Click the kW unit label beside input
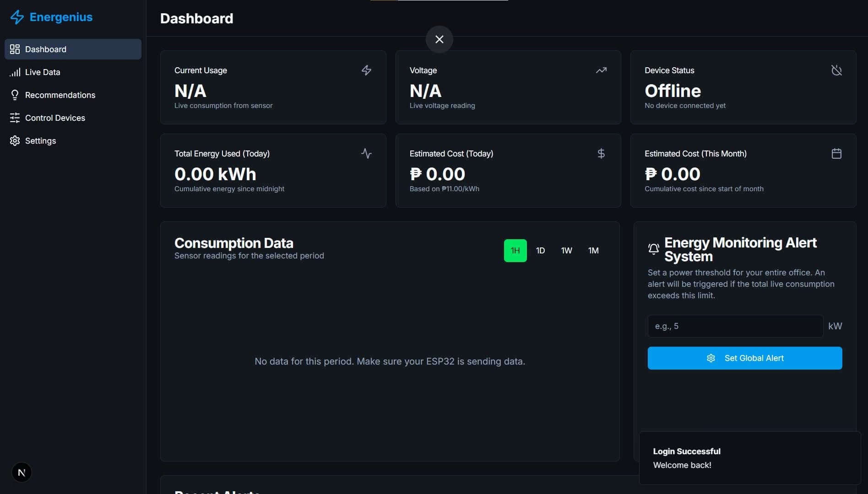This screenshot has width=868, height=494. pos(835,326)
